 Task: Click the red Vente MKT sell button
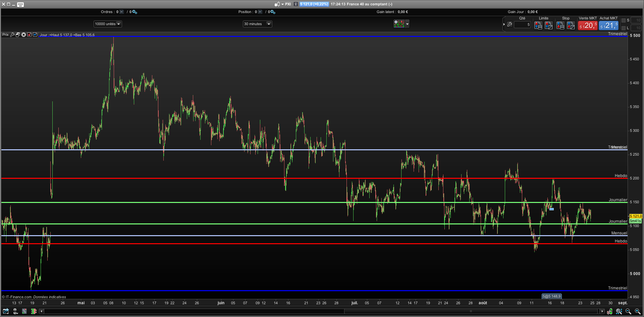(x=588, y=25)
